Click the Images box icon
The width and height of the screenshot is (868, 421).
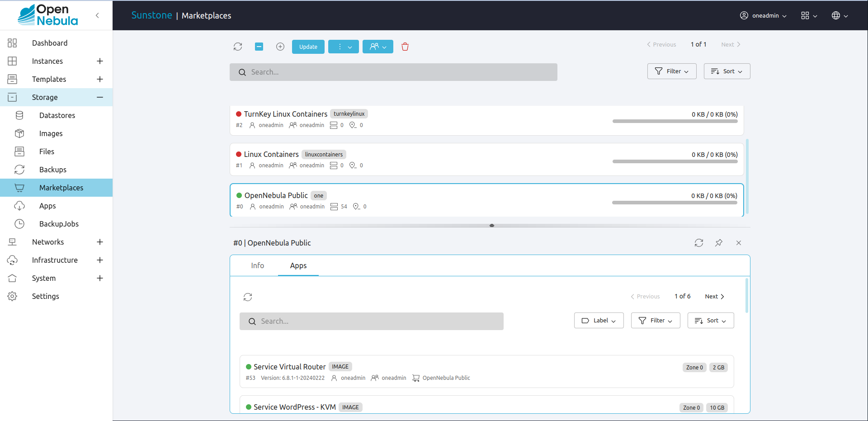coord(19,133)
